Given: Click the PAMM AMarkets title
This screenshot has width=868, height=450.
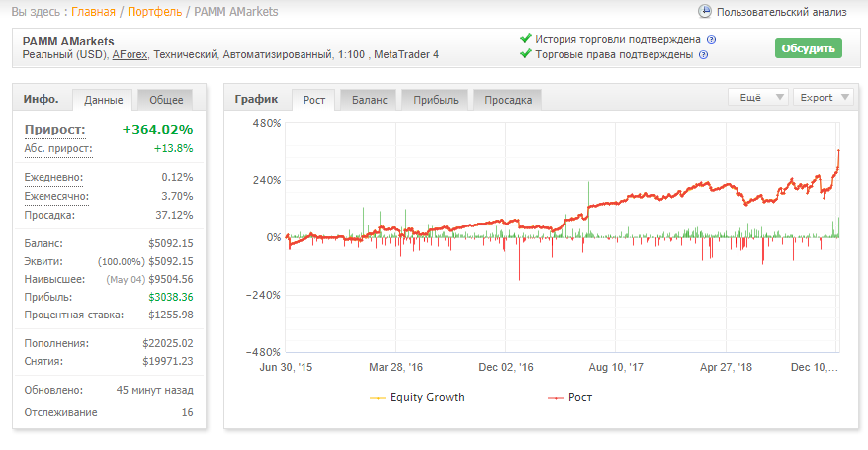Looking at the screenshot, I should [x=68, y=41].
